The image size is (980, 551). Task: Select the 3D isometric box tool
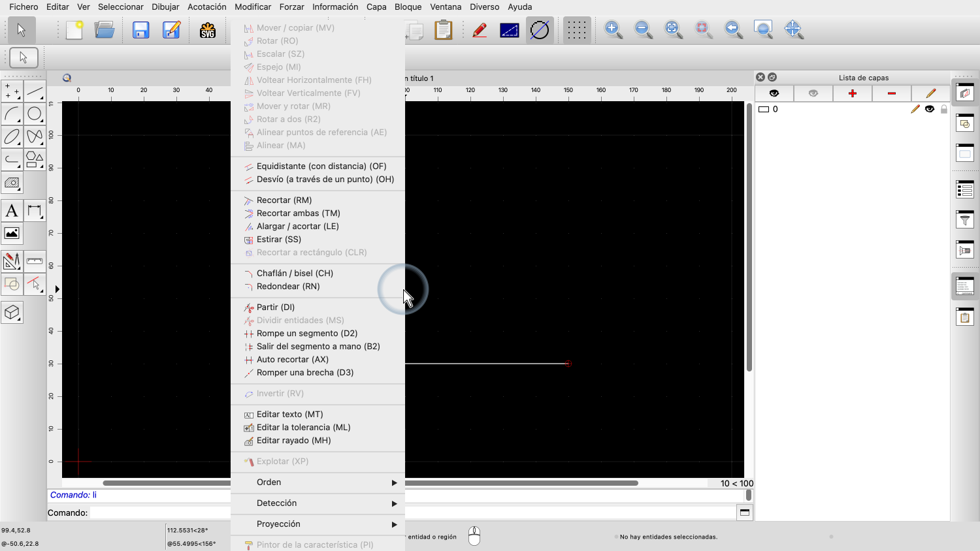tap(12, 313)
